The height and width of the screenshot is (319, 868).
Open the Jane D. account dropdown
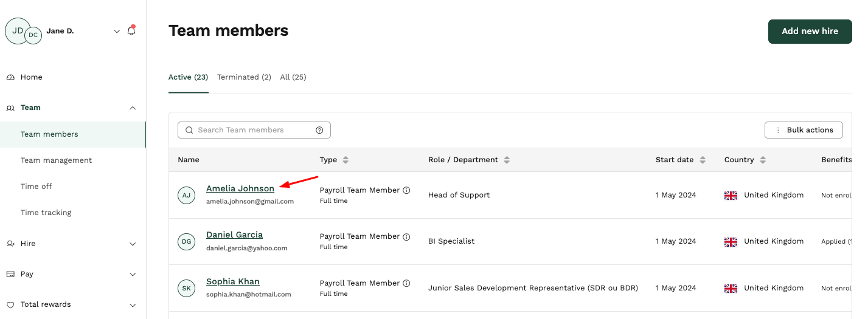[x=117, y=31]
